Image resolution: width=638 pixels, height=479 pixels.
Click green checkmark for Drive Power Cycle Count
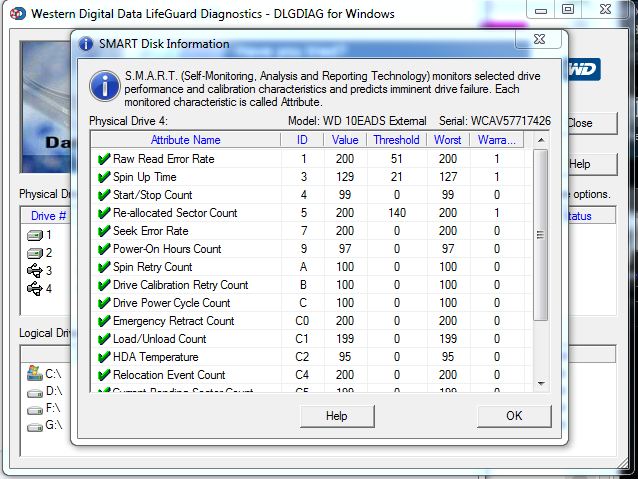[x=104, y=302]
